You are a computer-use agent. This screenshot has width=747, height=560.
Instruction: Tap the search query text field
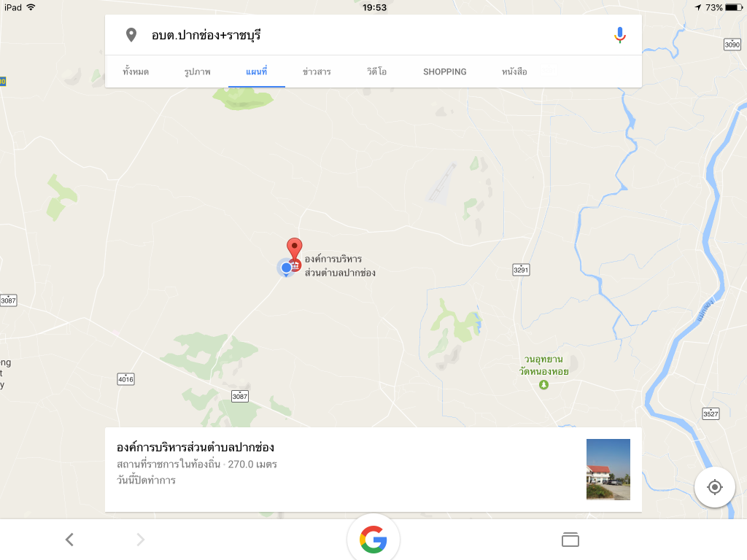click(373, 35)
